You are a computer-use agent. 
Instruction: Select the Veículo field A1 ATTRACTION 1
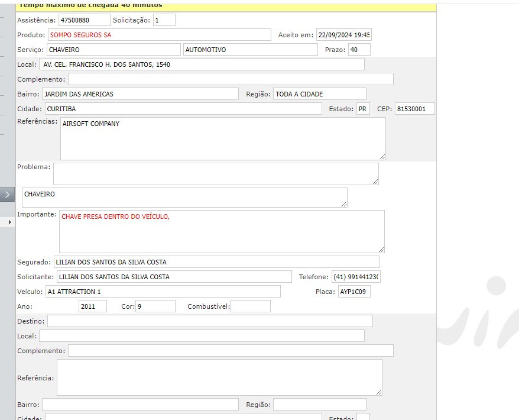pyautogui.click(x=163, y=292)
